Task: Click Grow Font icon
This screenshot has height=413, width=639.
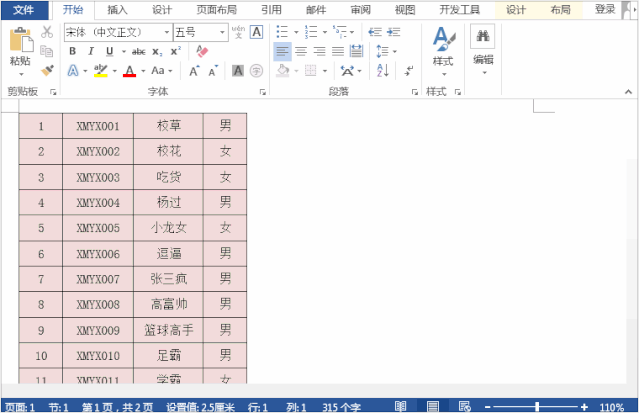Action: pyautogui.click(x=194, y=71)
